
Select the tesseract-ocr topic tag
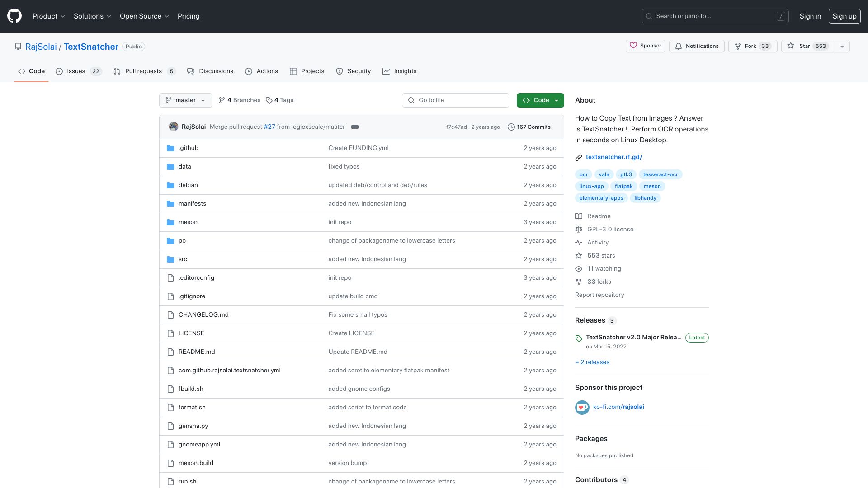click(660, 174)
